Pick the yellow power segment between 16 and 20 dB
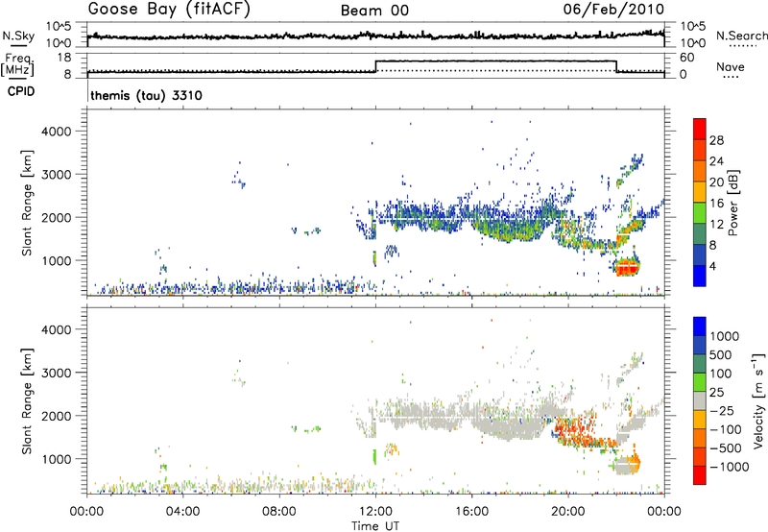 pos(700,192)
